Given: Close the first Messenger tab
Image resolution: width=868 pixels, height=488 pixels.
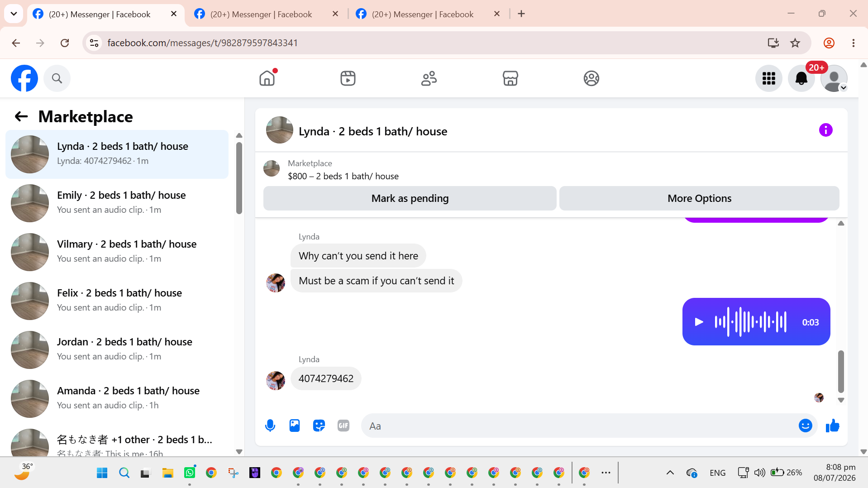Looking at the screenshot, I should (174, 14).
